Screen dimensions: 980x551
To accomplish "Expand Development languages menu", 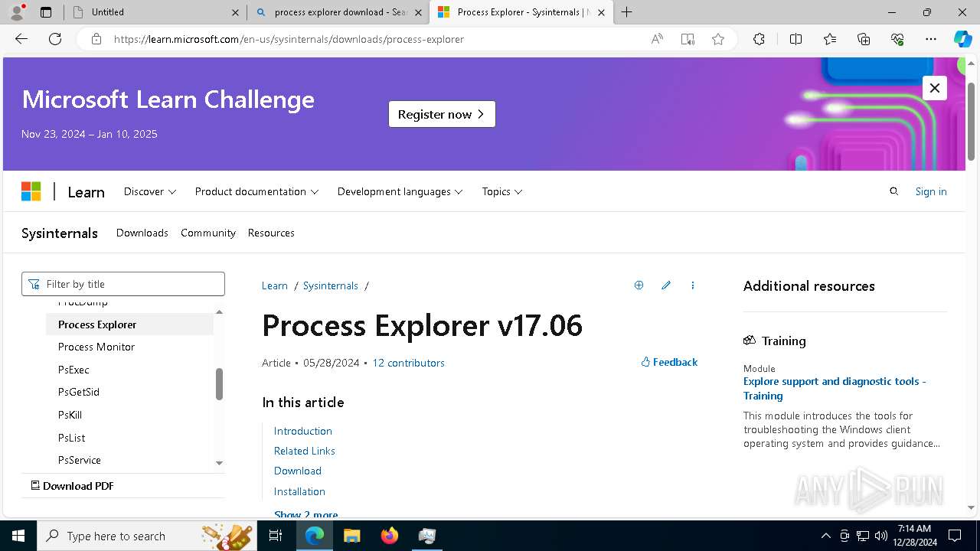I will tap(400, 191).
